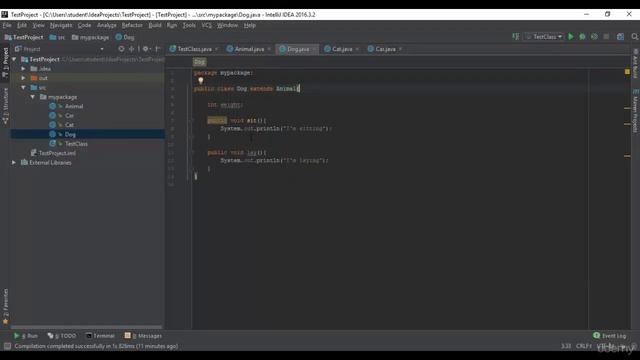This screenshot has width=640, height=360.
Task: Click Collapse All icon in Project panel
Action: point(131,49)
